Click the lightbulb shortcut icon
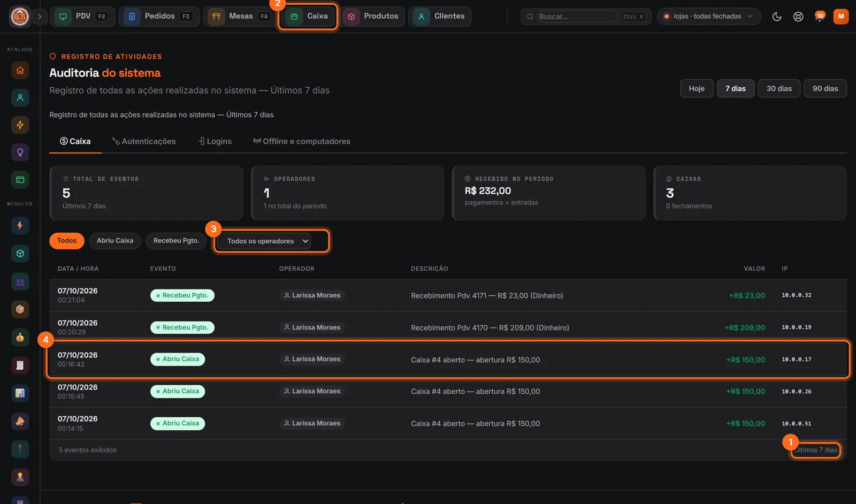Viewport: 856px width, 504px height. [x=20, y=152]
